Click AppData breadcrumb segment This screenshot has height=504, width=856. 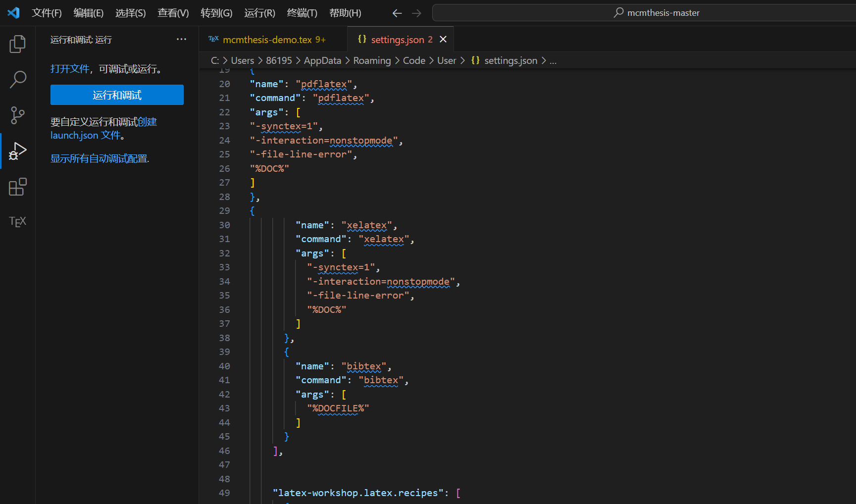(x=322, y=60)
